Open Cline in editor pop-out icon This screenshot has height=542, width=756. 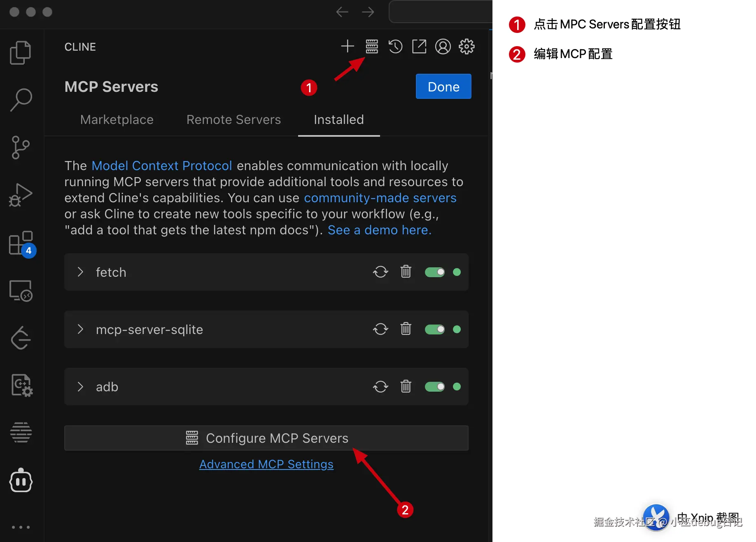(x=419, y=47)
